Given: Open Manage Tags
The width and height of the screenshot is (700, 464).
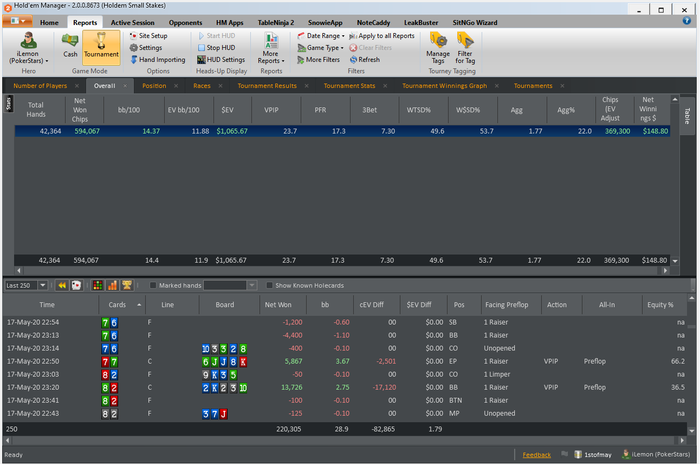Looking at the screenshot, I should [438, 47].
